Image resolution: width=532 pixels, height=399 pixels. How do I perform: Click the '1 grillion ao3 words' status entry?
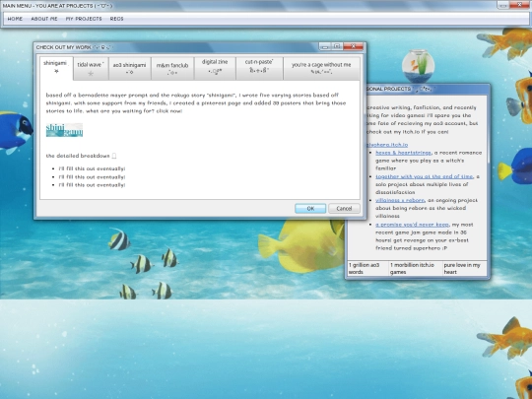coord(367,268)
